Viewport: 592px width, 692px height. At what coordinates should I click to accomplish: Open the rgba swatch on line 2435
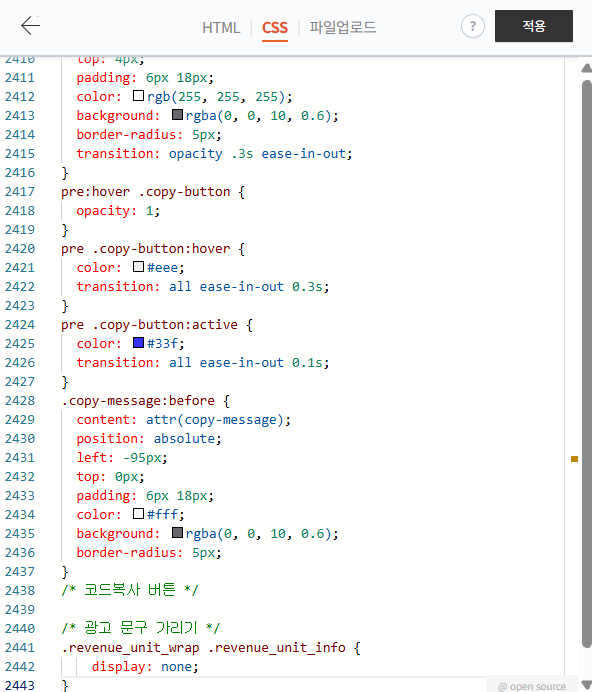[177, 533]
